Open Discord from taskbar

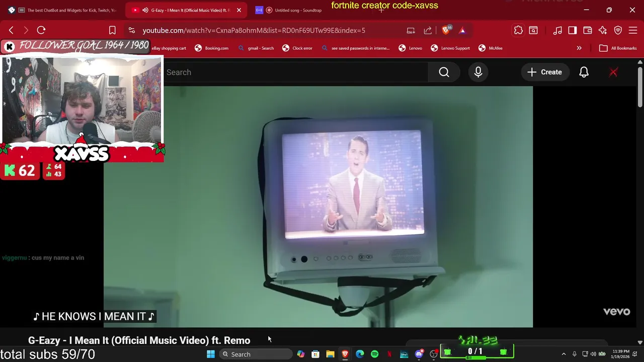click(419, 354)
